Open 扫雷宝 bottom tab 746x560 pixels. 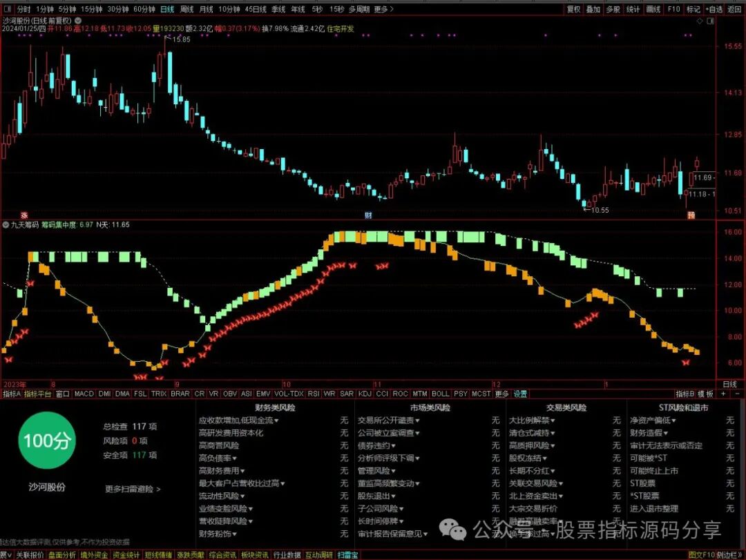click(347, 554)
